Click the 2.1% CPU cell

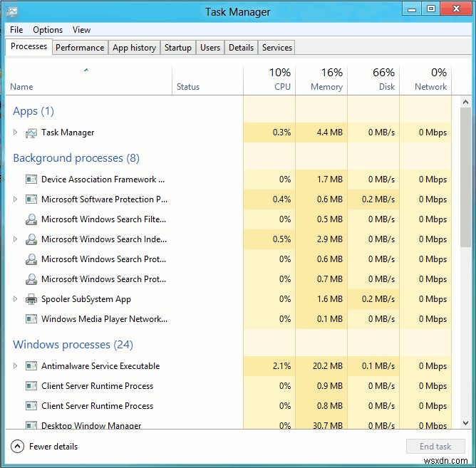269,366
